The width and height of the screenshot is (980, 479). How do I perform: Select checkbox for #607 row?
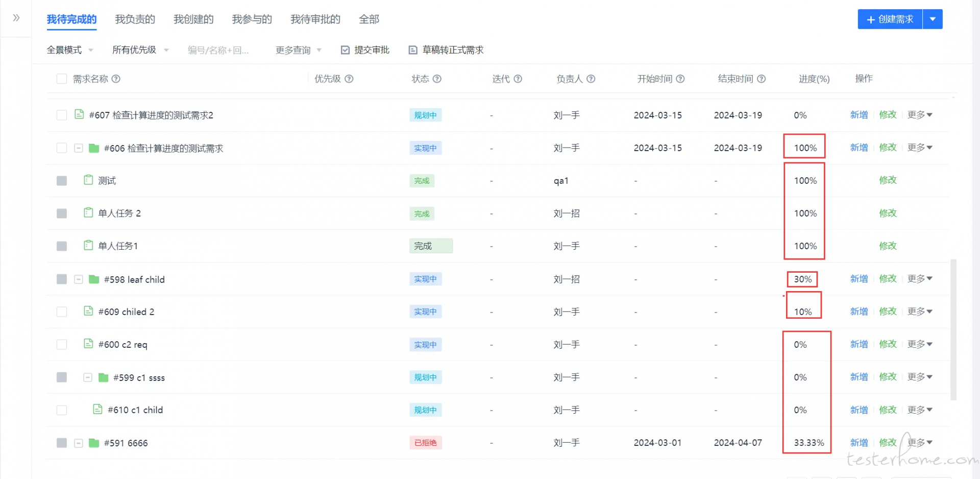[62, 115]
